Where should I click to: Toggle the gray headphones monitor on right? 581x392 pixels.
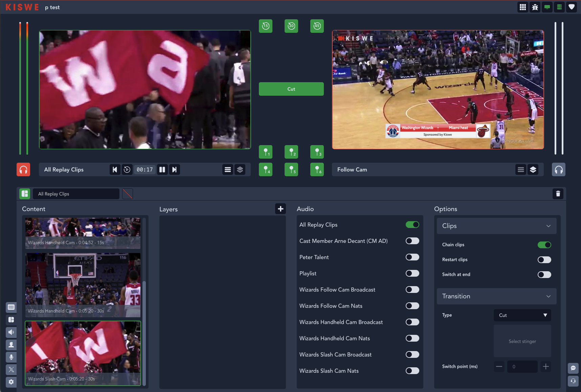pos(559,169)
